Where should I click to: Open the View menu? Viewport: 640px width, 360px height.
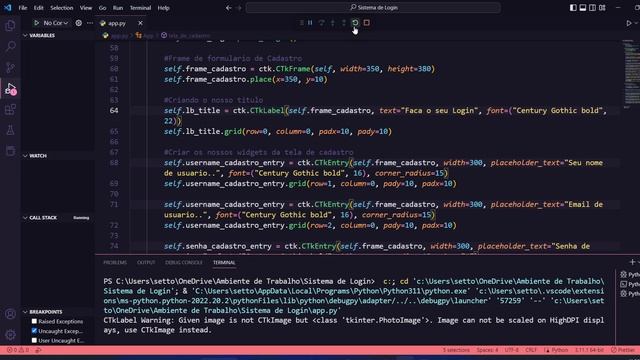(x=86, y=8)
